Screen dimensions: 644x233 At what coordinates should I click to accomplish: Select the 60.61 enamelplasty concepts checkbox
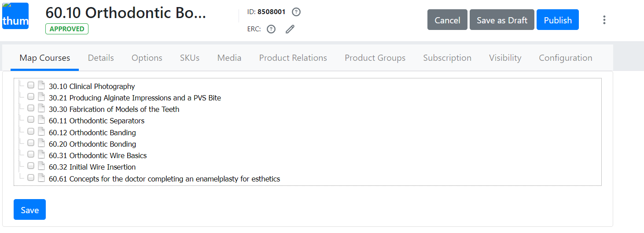tap(31, 178)
